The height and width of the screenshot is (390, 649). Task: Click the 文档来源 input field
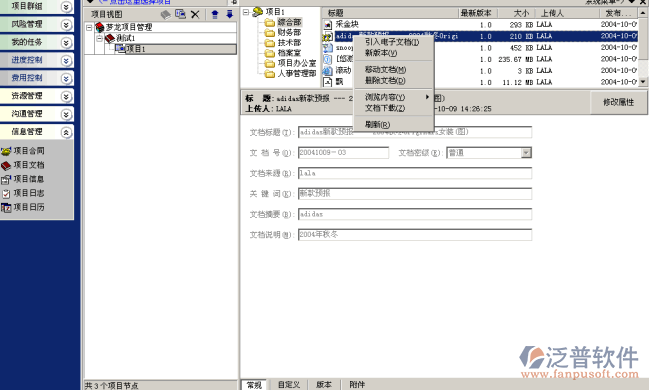pos(415,173)
